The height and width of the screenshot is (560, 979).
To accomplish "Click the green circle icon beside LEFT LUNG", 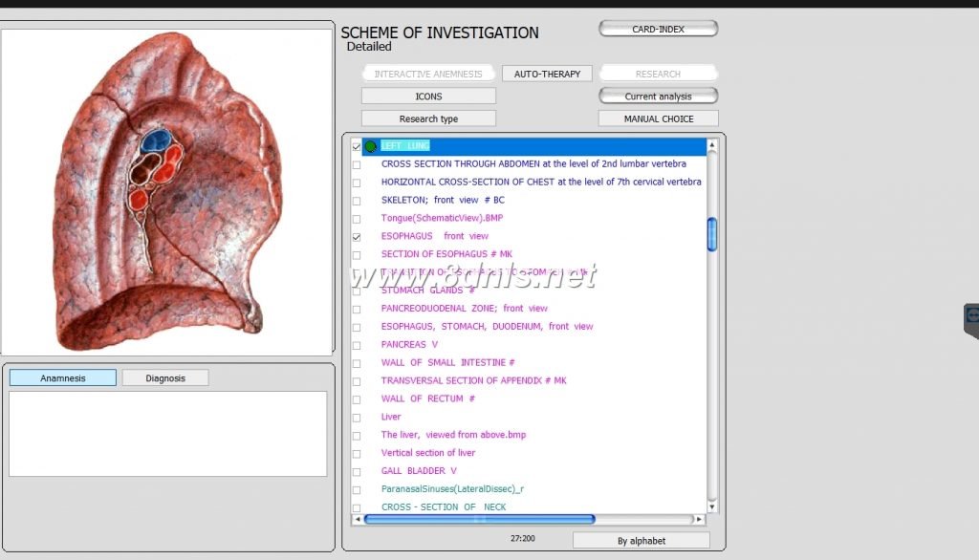I will pos(370,146).
